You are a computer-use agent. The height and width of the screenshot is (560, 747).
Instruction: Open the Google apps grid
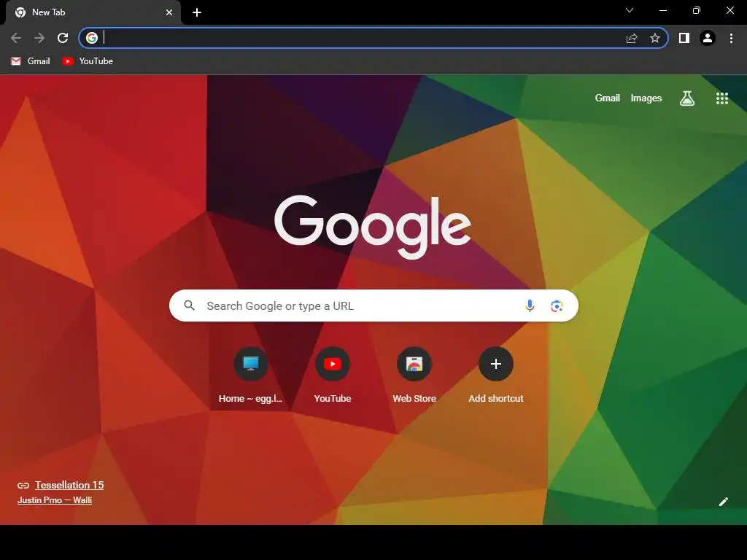pos(722,98)
